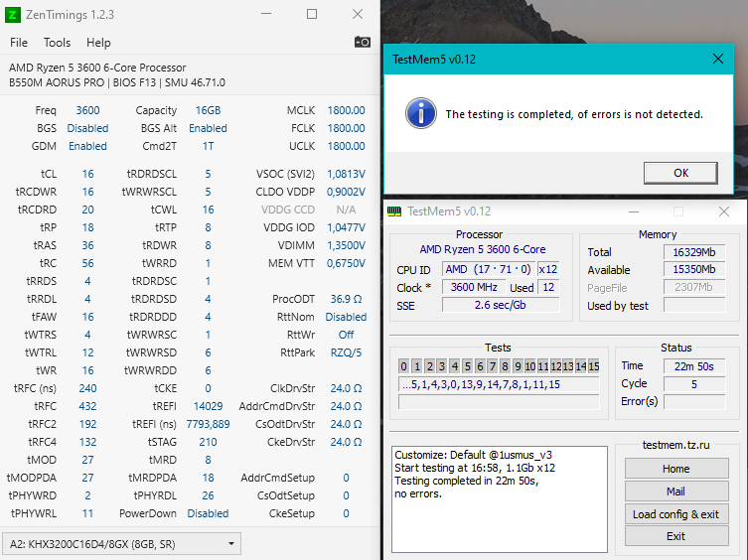Open the Help menu in ZenTimings
Viewport: 748px width, 560px height.
click(98, 43)
